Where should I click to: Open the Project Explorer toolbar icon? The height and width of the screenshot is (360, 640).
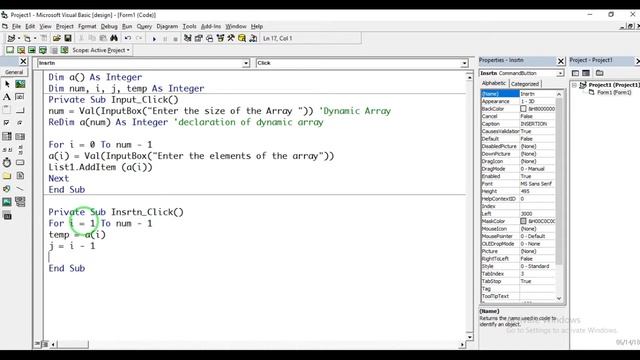point(187,38)
